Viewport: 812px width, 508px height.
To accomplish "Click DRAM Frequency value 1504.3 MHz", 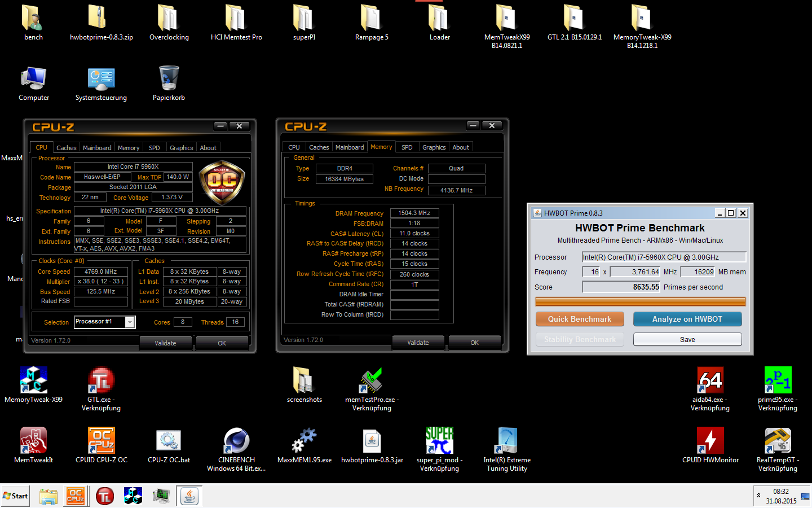I will click(x=414, y=213).
